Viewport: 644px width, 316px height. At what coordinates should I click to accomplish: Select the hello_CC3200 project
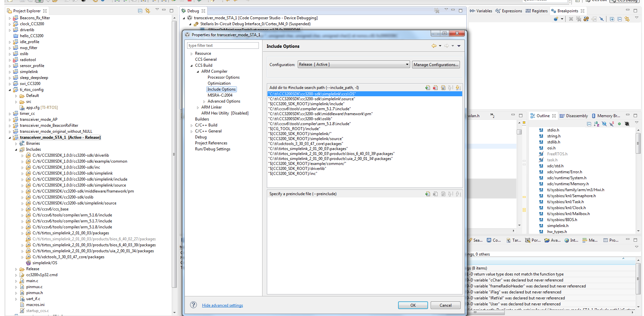pos(32,36)
